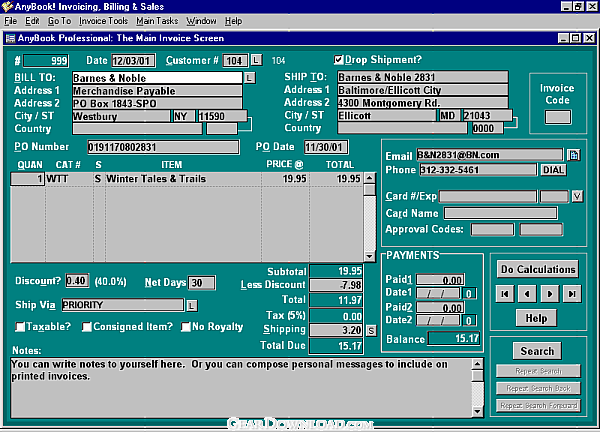Image resolution: width=600 pixels, height=432 pixels.
Task: Jump to the first invoice record
Action: (x=506, y=294)
